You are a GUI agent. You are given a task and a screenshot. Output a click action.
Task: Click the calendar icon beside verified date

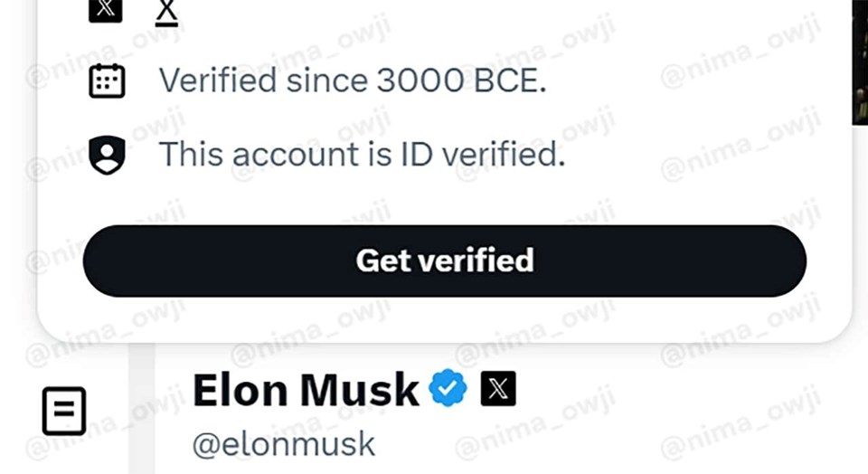pos(107,81)
